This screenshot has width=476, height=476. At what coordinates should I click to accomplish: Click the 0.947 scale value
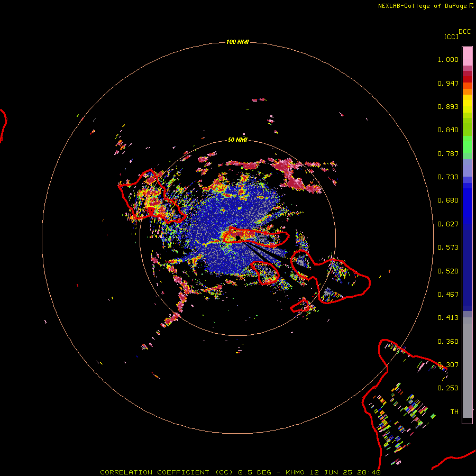448,83
